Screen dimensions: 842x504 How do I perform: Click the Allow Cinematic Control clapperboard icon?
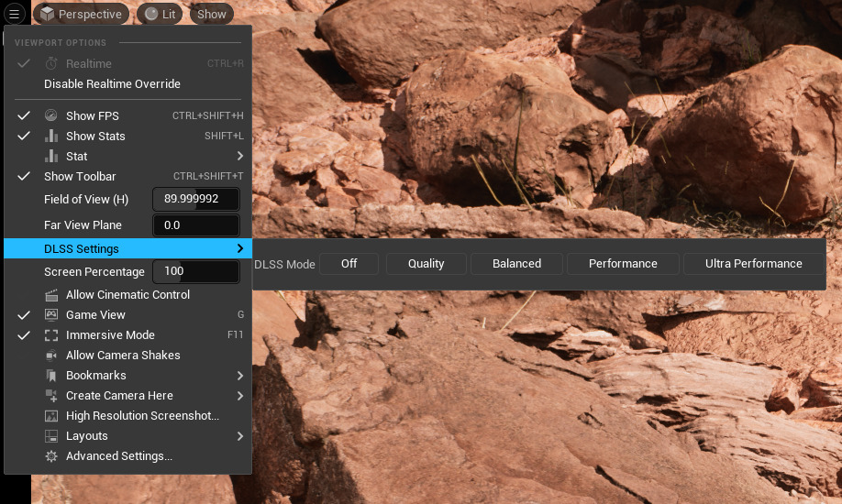[51, 295]
